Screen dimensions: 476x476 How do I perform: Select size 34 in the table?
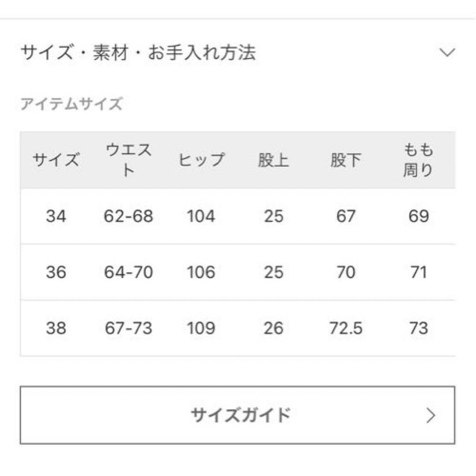point(57,216)
